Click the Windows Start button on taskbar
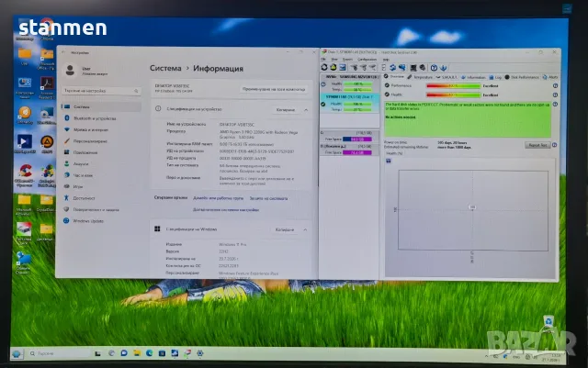Screen dimensions: 588x368 pyautogui.click(x=17, y=353)
